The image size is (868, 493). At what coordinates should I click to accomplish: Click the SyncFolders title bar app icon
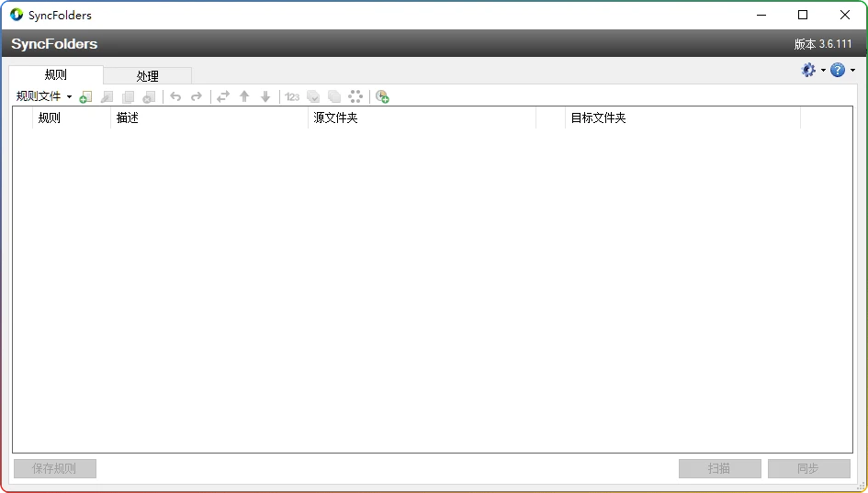pyautogui.click(x=17, y=15)
